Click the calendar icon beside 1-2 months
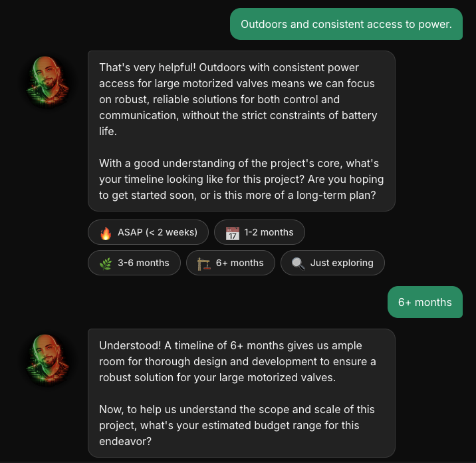 coord(232,232)
